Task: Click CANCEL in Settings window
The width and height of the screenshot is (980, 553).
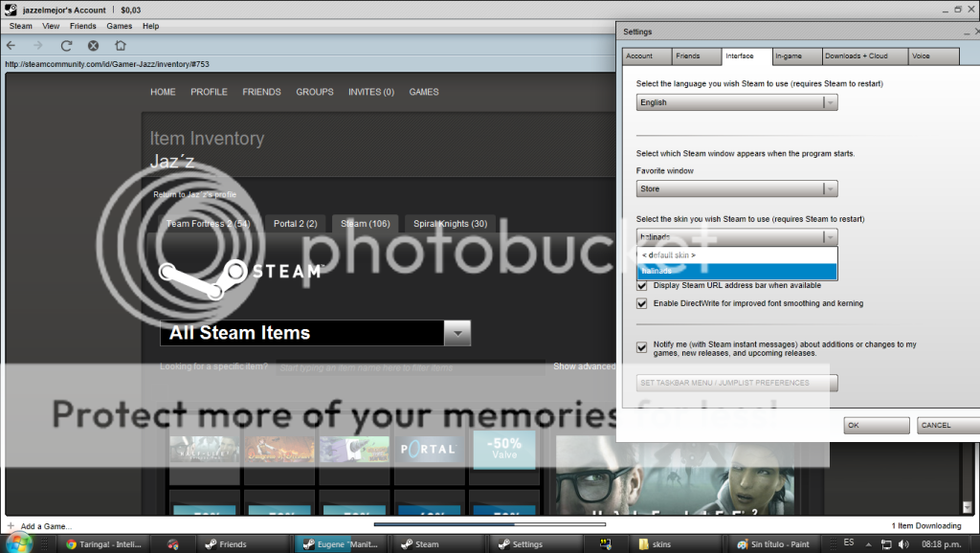Action: pyautogui.click(x=948, y=426)
